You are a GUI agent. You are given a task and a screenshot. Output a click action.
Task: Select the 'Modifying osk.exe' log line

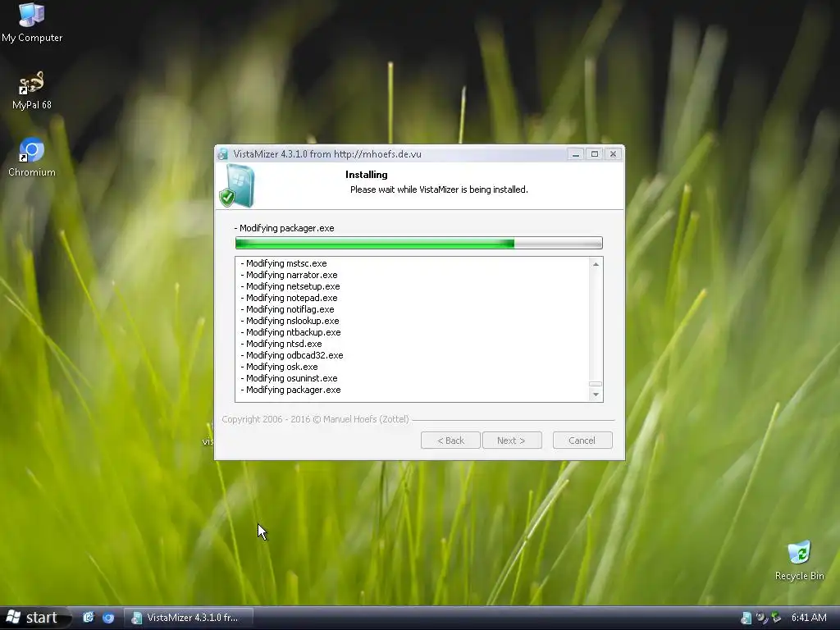[x=279, y=367]
